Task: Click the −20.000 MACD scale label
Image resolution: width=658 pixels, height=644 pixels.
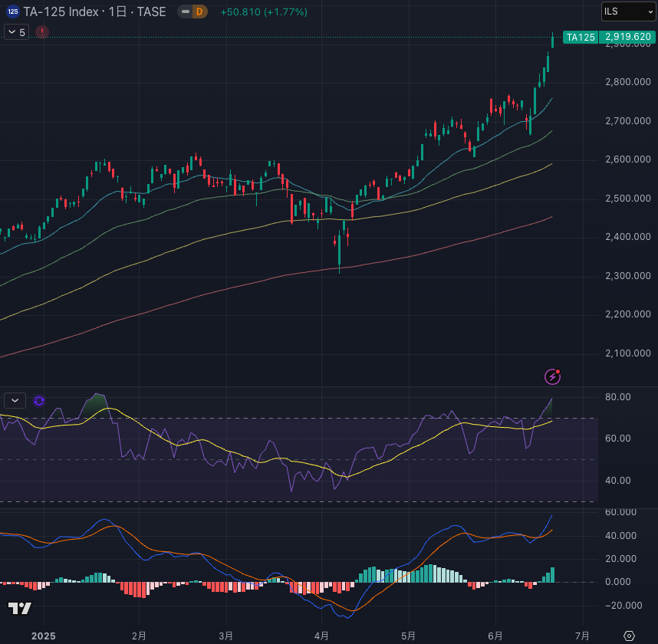Action: (623, 606)
